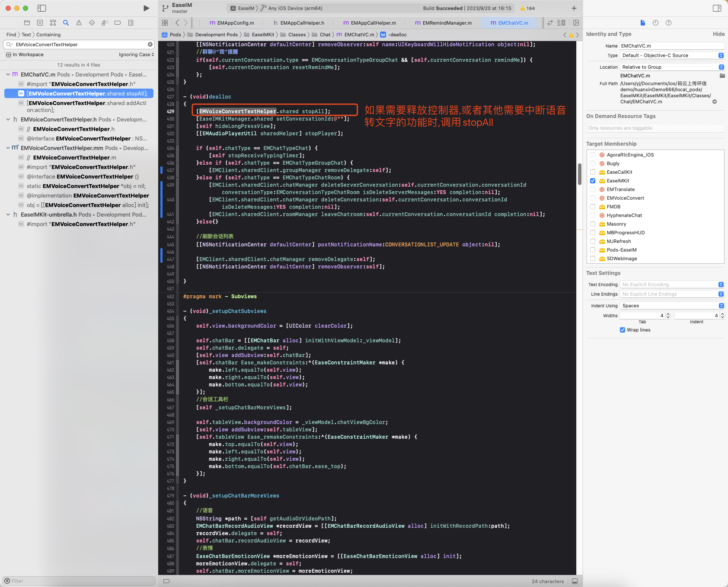Change the Ignoring Case search option
728x587 pixels.
(137, 55)
